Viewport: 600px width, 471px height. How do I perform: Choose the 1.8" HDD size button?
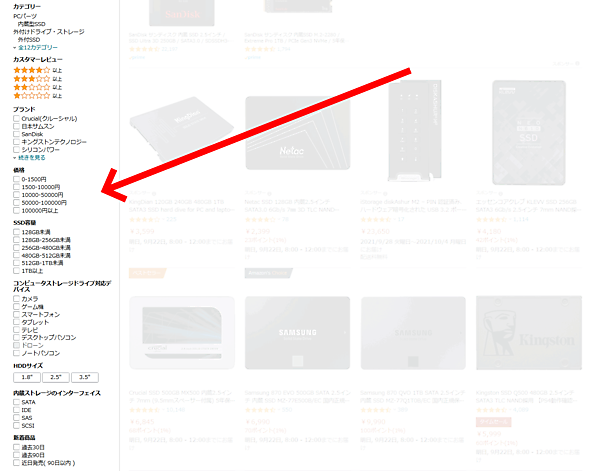coord(27,377)
